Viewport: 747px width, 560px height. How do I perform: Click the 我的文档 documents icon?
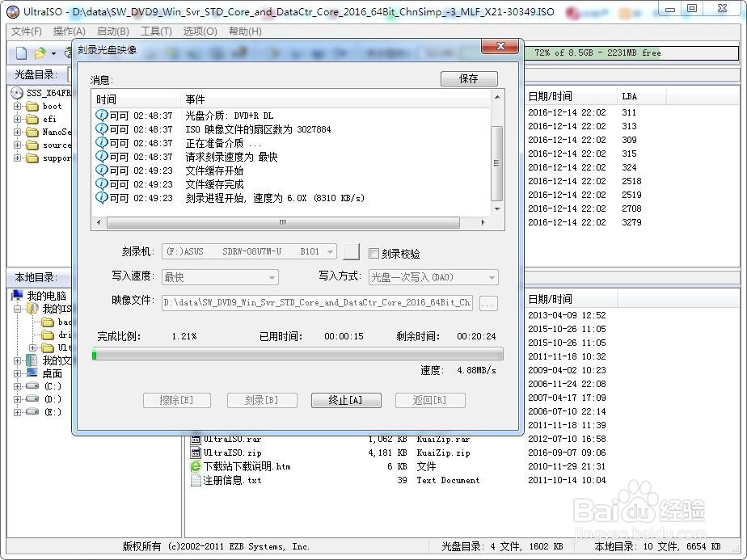pyautogui.click(x=32, y=360)
